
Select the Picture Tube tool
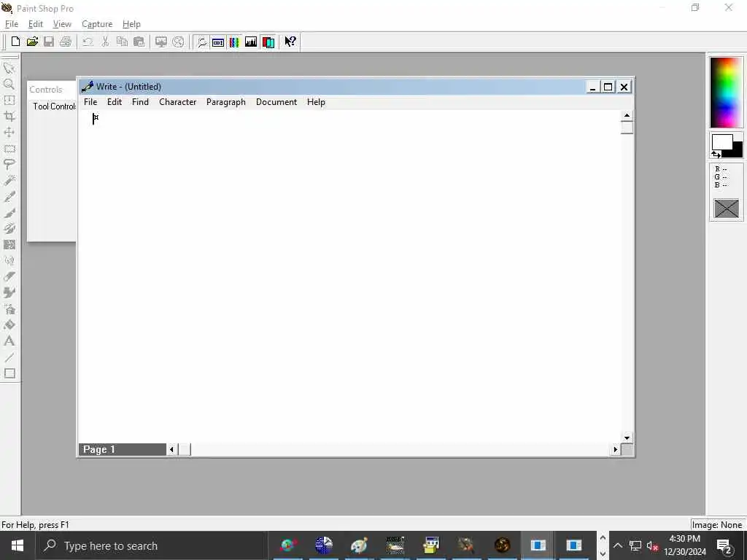click(9, 293)
